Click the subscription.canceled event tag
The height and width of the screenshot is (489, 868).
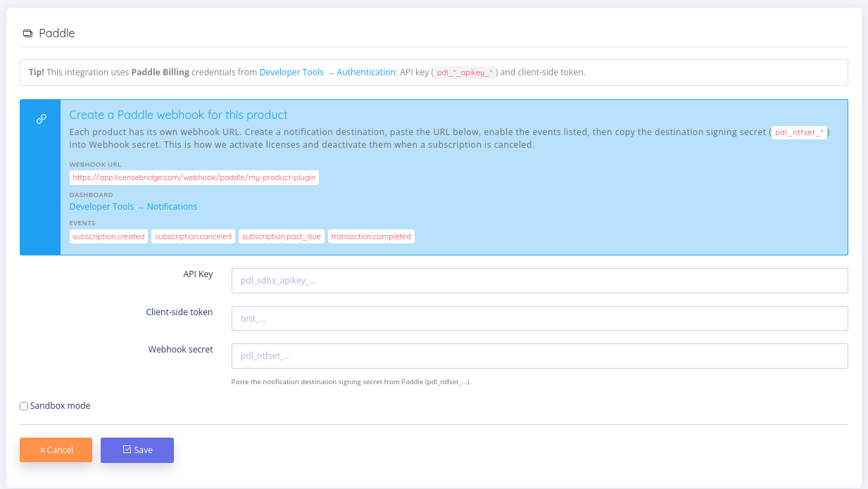(193, 236)
